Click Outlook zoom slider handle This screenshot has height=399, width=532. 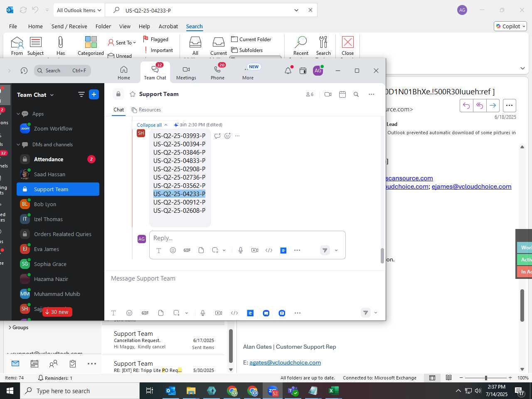pos(486,378)
